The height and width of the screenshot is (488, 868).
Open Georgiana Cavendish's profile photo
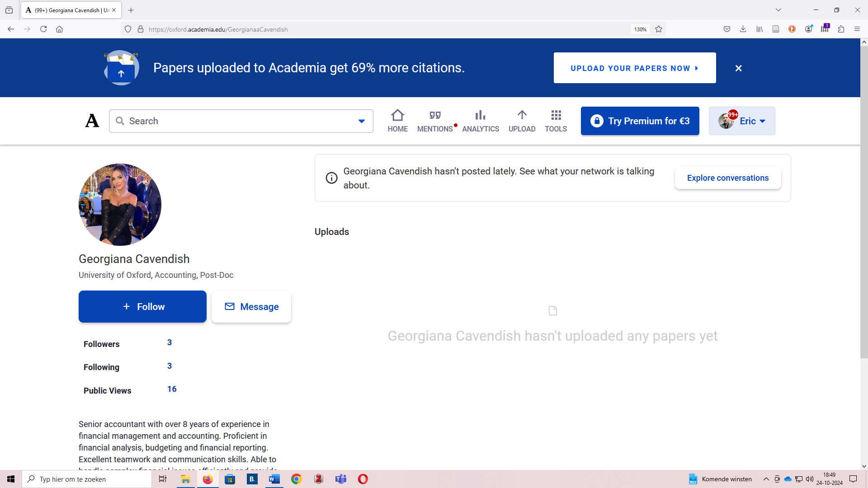coord(120,205)
